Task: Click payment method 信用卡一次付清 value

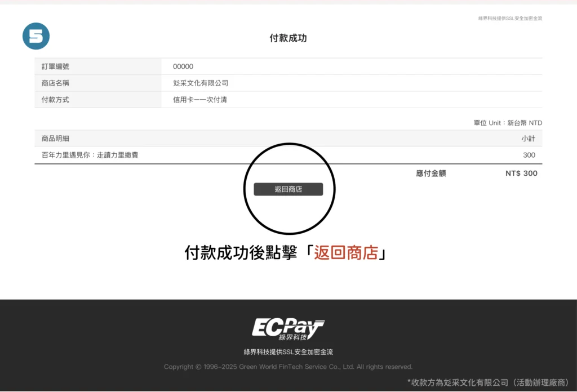Action: [x=200, y=100]
